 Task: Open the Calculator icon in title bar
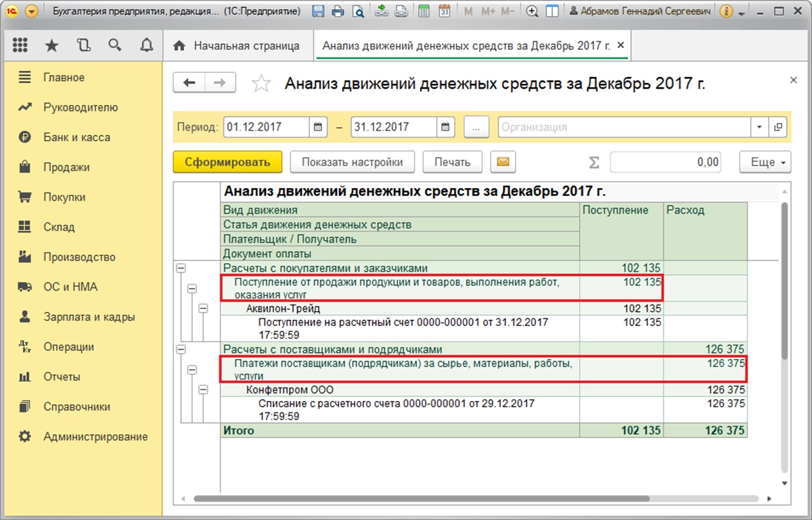click(x=424, y=11)
